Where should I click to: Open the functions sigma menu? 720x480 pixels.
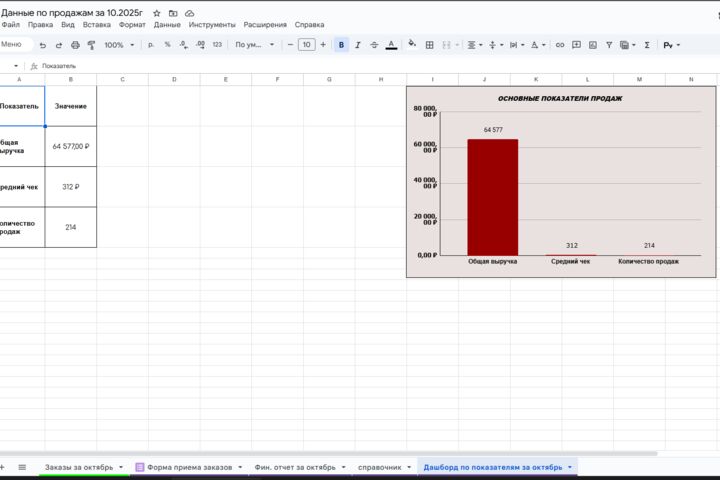(647, 45)
